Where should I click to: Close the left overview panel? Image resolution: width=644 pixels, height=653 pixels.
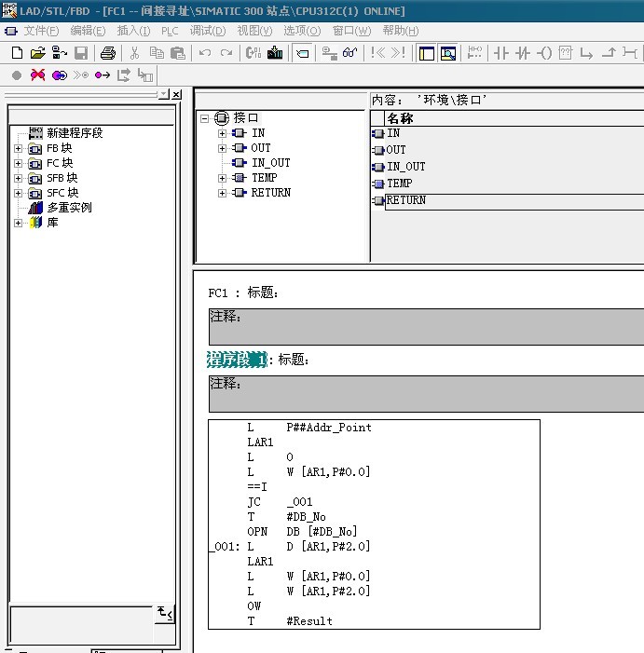coord(176,94)
